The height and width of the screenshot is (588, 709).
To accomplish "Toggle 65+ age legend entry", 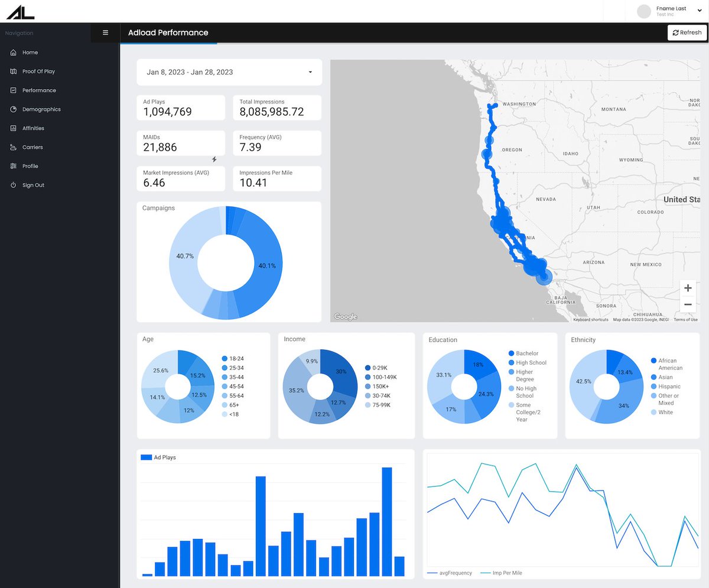I will click(x=230, y=405).
